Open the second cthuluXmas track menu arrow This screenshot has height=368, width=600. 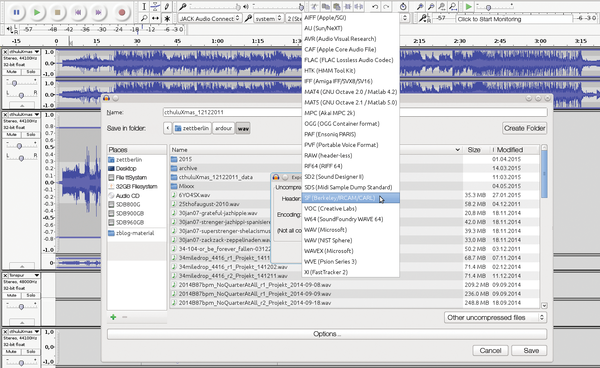pyautogui.click(x=37, y=114)
